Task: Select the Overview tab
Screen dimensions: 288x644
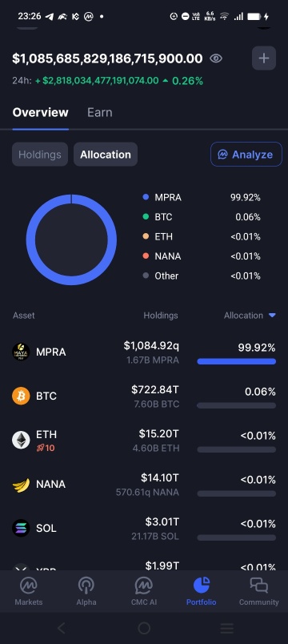Action: [x=40, y=112]
